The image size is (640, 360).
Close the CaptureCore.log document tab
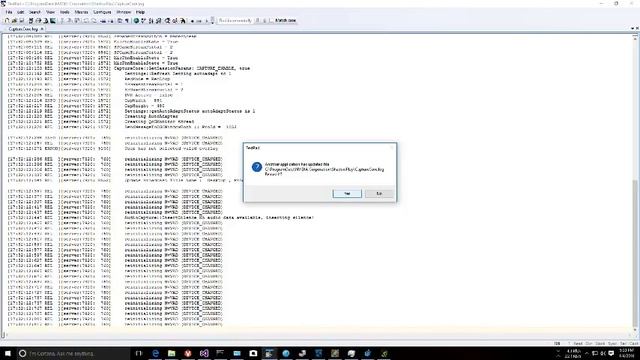coord(42,29)
